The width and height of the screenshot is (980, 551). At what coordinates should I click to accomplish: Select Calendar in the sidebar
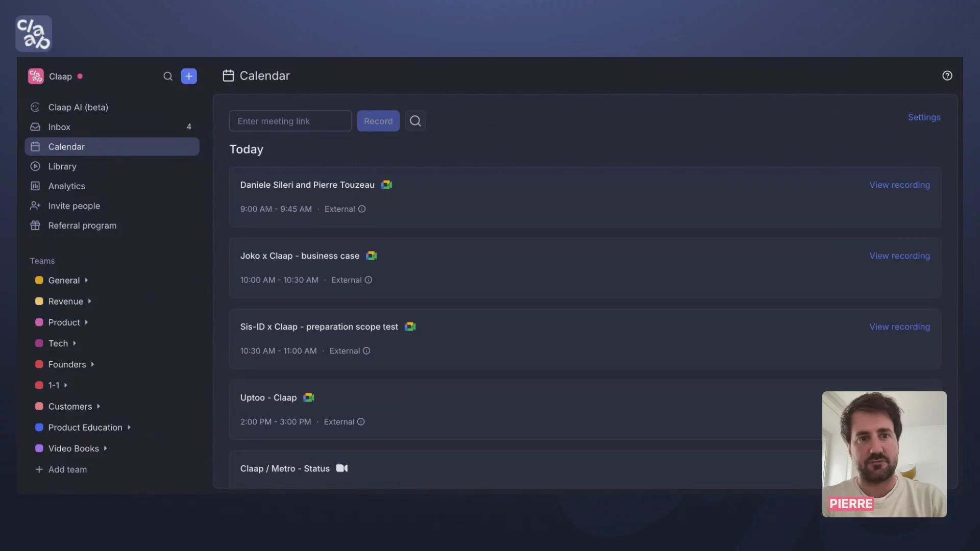pos(112,147)
